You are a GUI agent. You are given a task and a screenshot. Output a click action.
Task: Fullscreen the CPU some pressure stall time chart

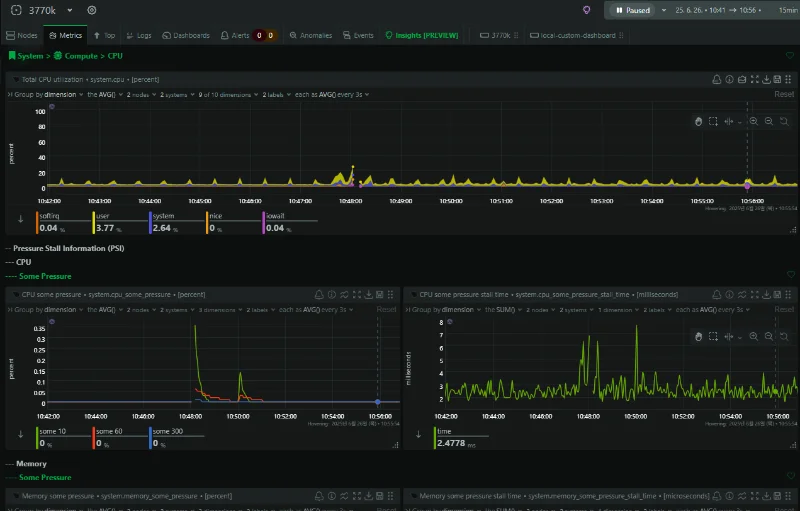point(755,295)
